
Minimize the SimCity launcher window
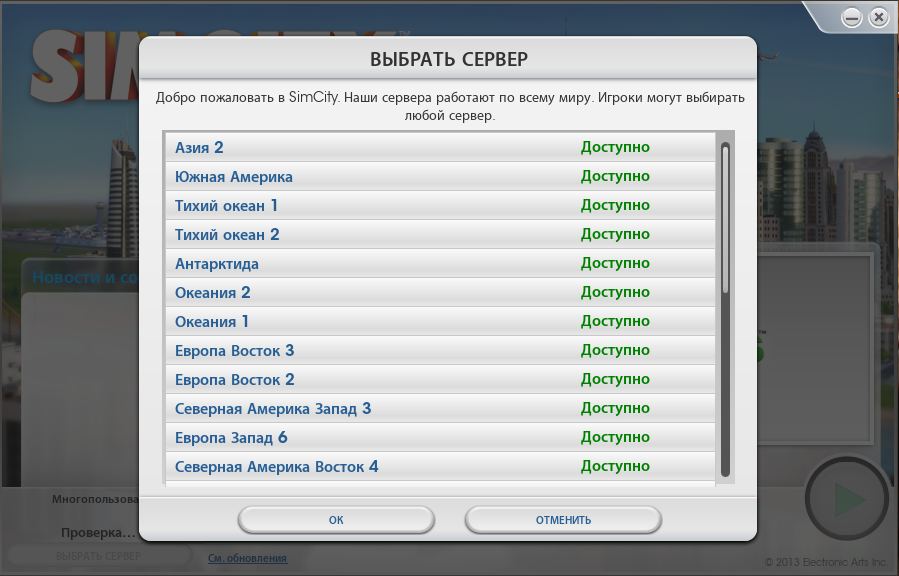point(852,18)
